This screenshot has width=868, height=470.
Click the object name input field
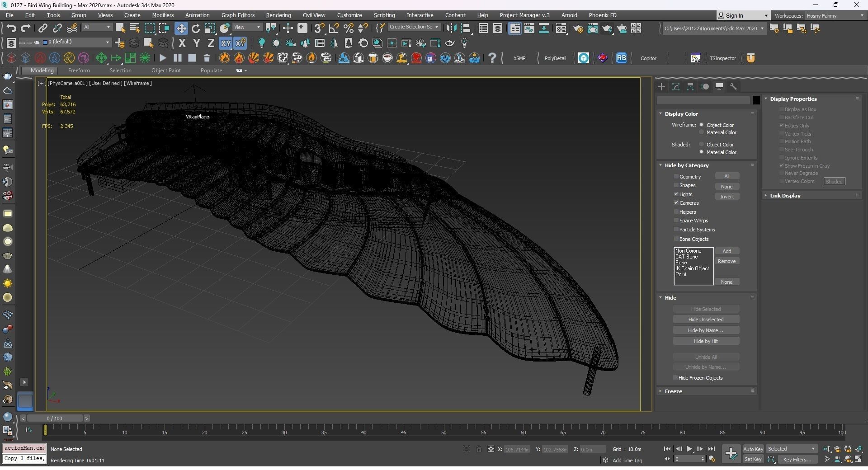coord(703,100)
